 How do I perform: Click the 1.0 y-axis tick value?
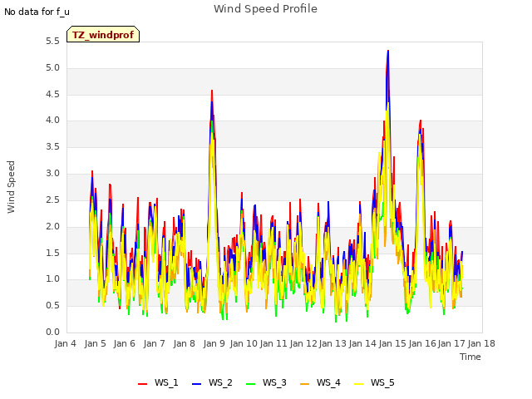pyautogui.click(x=52, y=279)
